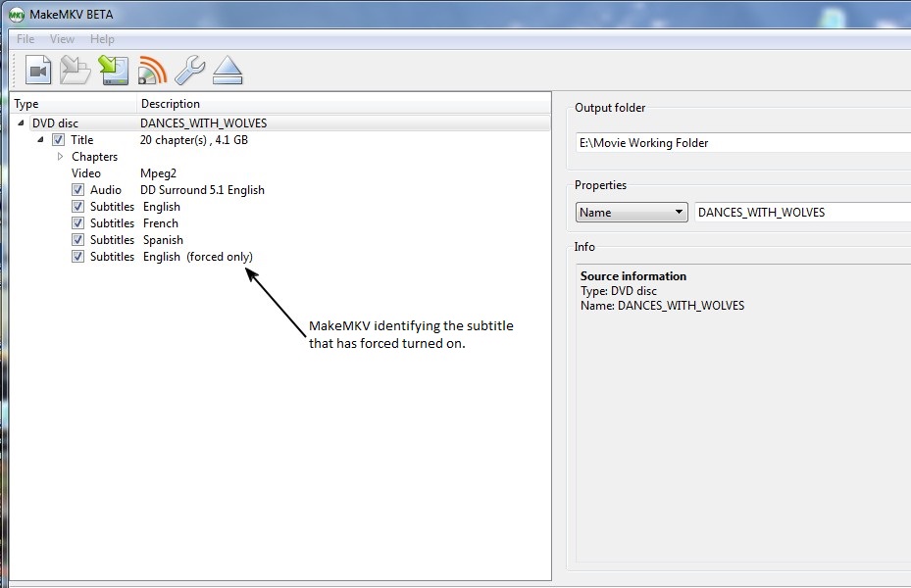The image size is (911, 588).
Task: Edit the output folder path field
Action: 743,143
